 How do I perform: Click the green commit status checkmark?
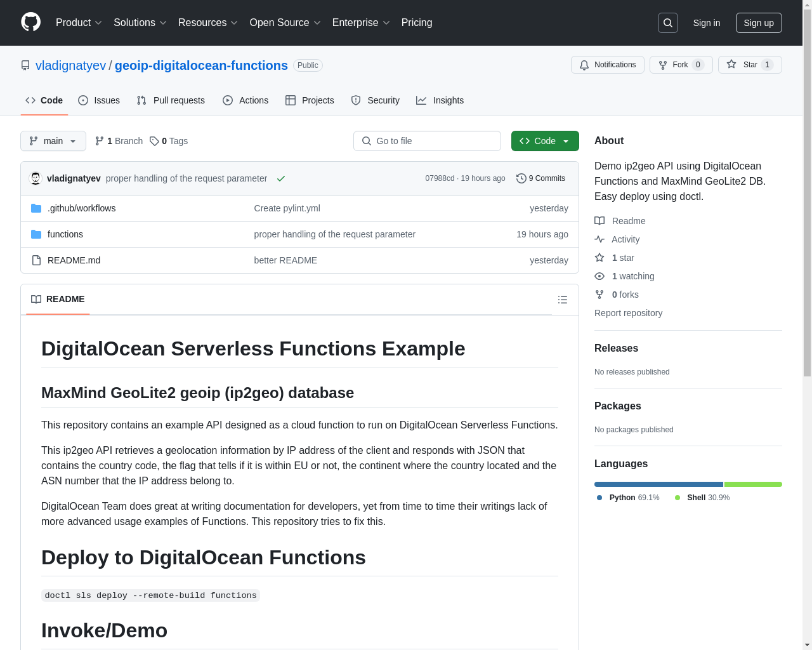tap(281, 178)
